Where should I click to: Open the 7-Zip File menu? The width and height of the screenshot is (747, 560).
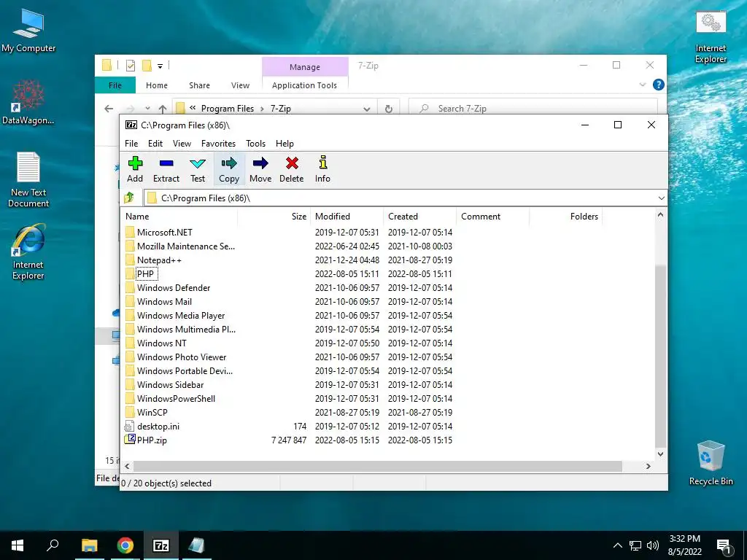(131, 144)
